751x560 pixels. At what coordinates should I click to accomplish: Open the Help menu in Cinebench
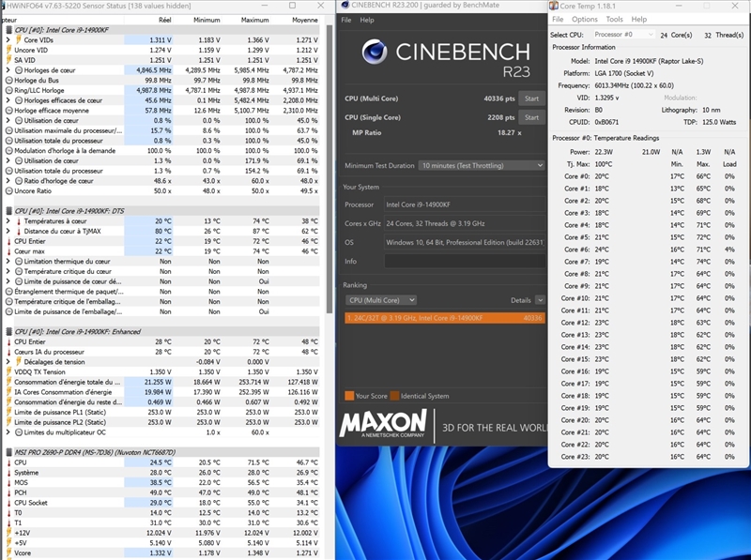coord(367,20)
